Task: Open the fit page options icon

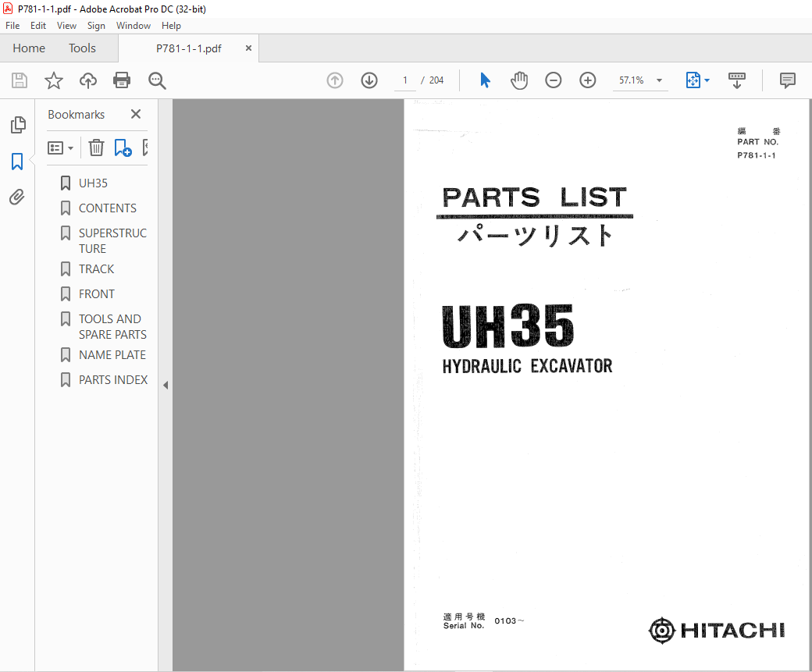Action: [697, 80]
